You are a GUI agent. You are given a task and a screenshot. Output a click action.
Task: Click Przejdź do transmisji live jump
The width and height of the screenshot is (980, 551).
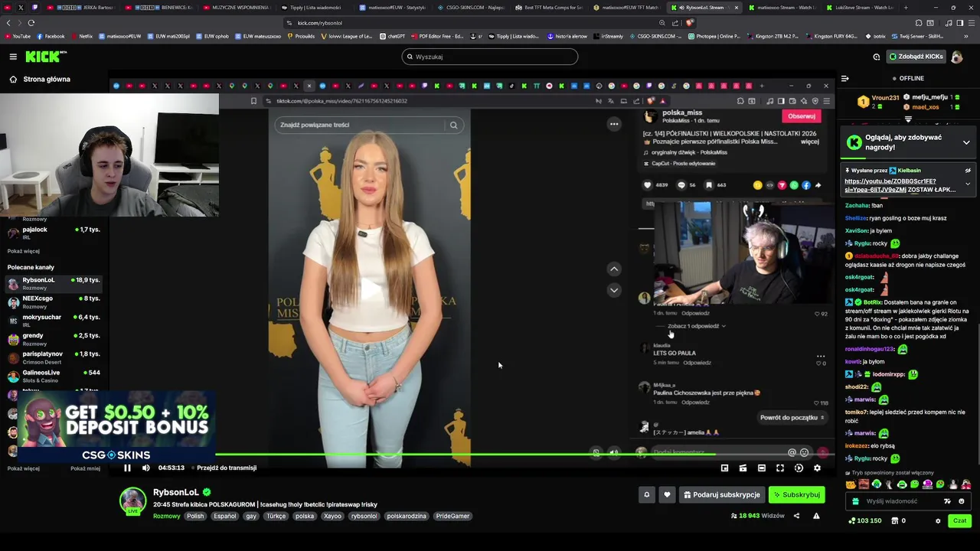tap(227, 468)
